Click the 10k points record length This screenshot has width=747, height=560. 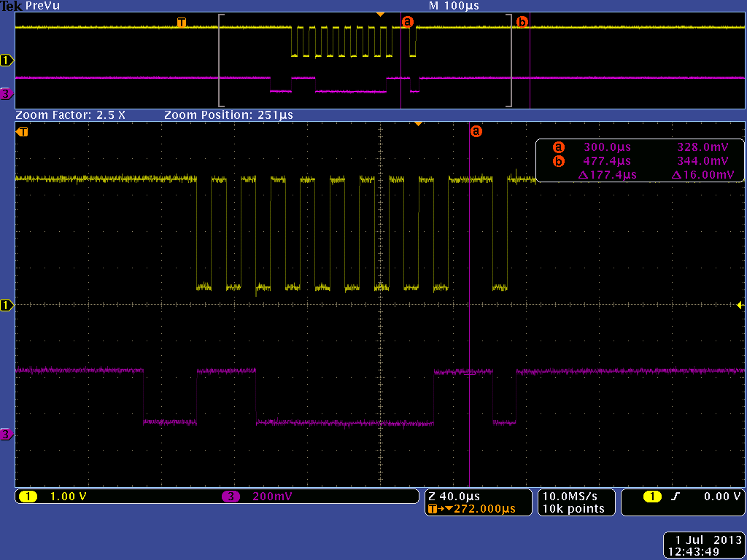573,509
